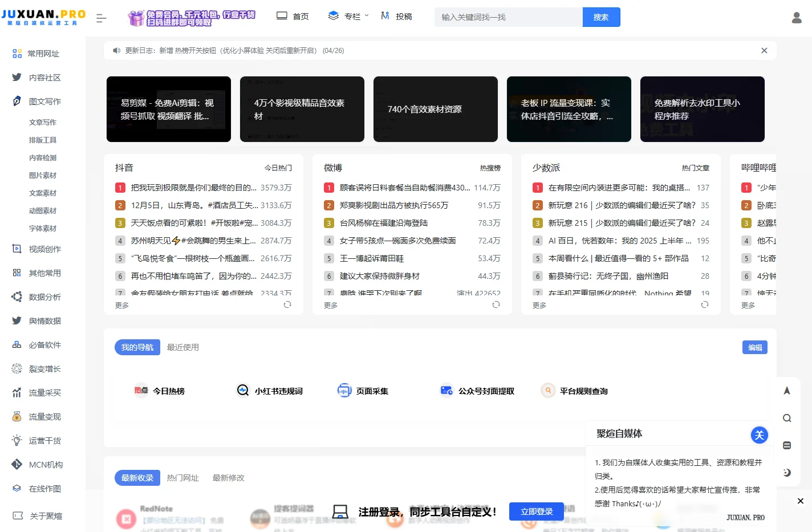Viewport: 812px width, 532px height.
Task: Select 文章写作 submenu item
Action: point(43,123)
